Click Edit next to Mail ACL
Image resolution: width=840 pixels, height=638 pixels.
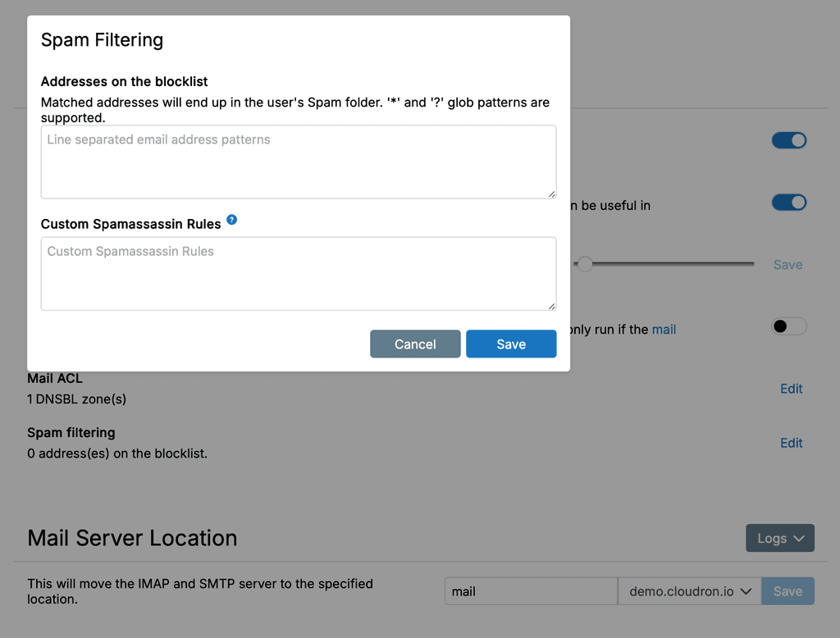point(791,389)
